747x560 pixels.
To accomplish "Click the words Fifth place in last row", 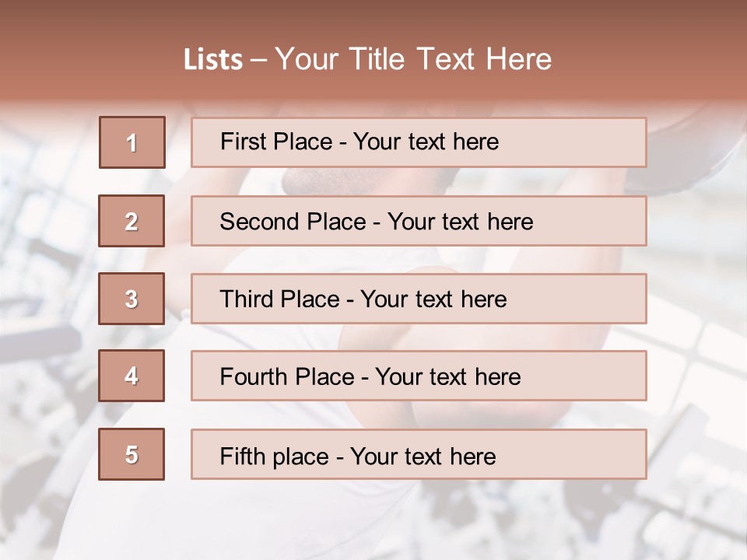I will 272,456.
